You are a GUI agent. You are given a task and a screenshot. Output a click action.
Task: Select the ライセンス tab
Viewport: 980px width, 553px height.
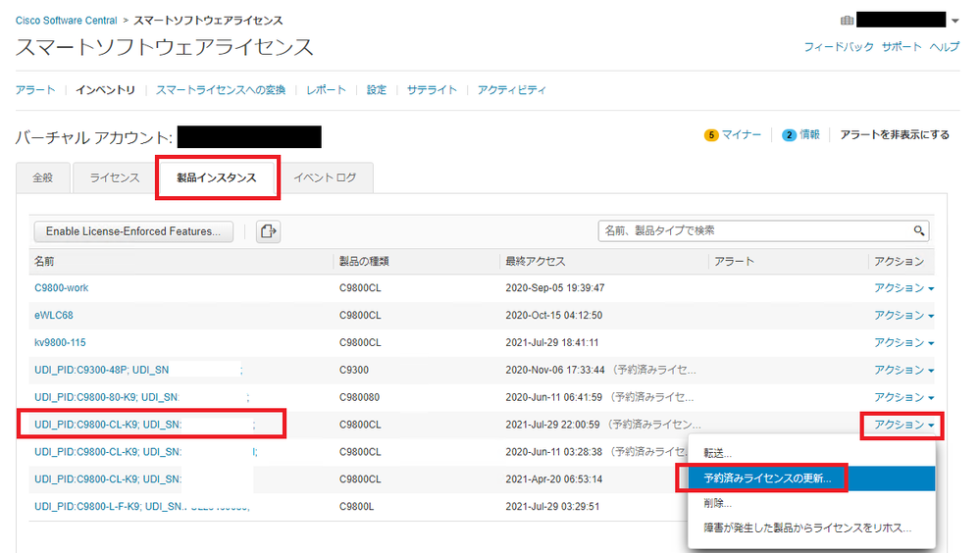point(115,178)
